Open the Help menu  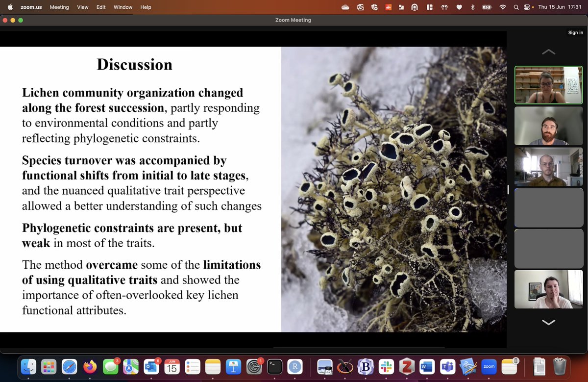146,7
